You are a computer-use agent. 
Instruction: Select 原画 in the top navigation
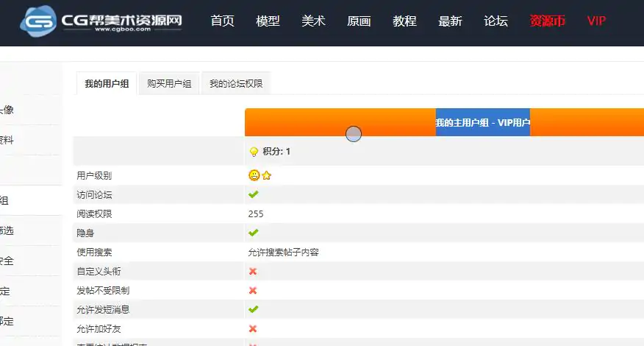tap(359, 21)
